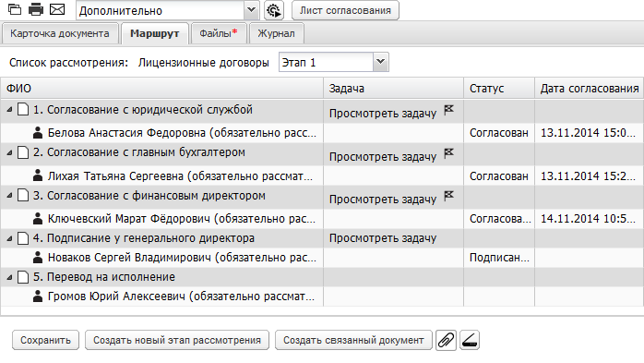The width and height of the screenshot is (644, 363).
Task: Click the scanner icon button
Action: (x=470, y=341)
